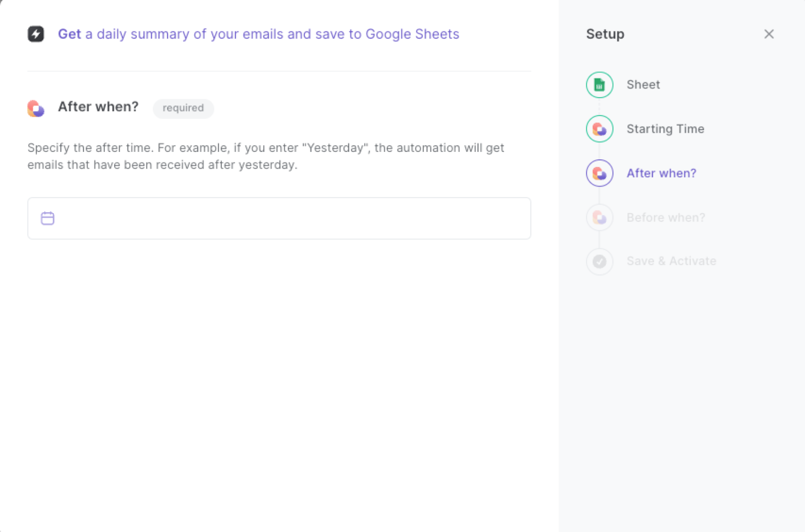Click the 'Specify the after time' description text
The image size is (805, 532).
tap(266, 156)
